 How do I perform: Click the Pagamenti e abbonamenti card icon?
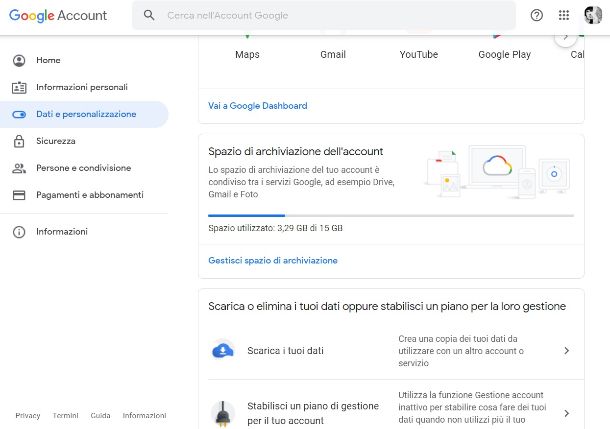click(x=19, y=195)
